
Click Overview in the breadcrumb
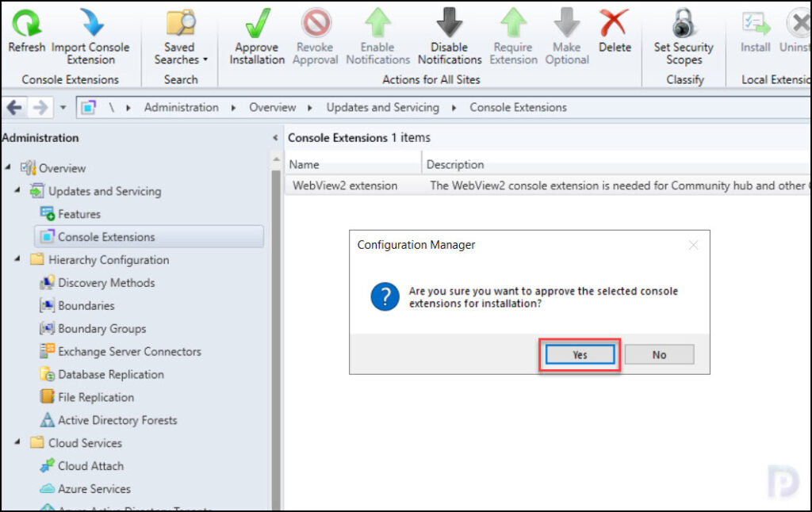click(x=273, y=107)
